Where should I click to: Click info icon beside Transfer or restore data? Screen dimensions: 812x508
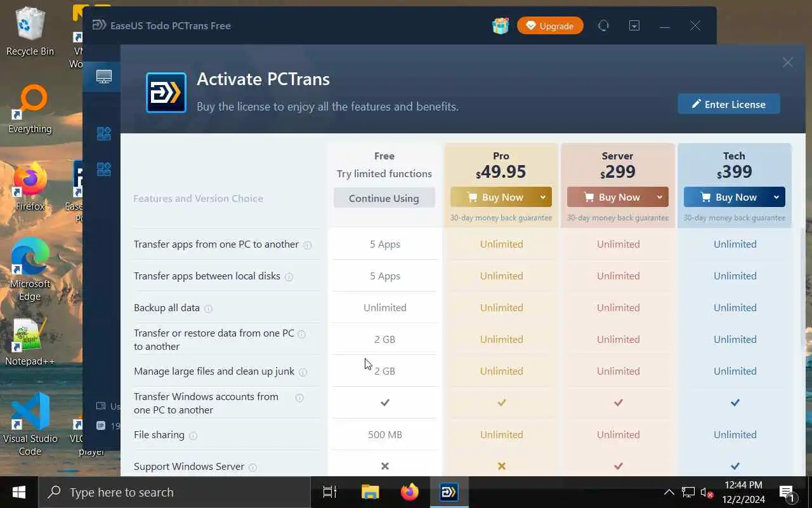click(302, 334)
